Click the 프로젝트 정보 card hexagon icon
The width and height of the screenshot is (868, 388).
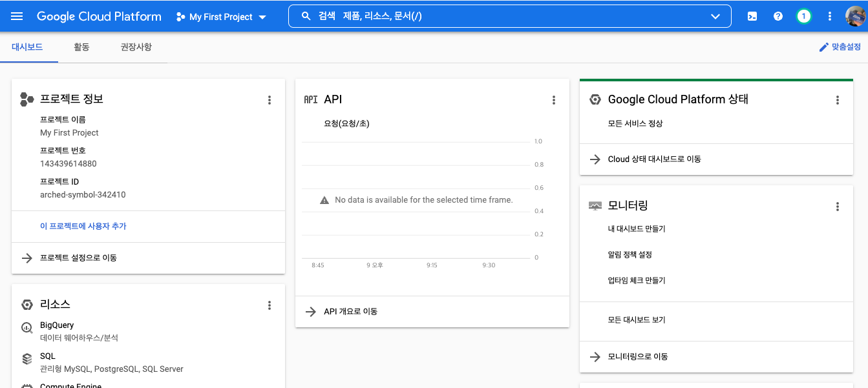(26, 99)
